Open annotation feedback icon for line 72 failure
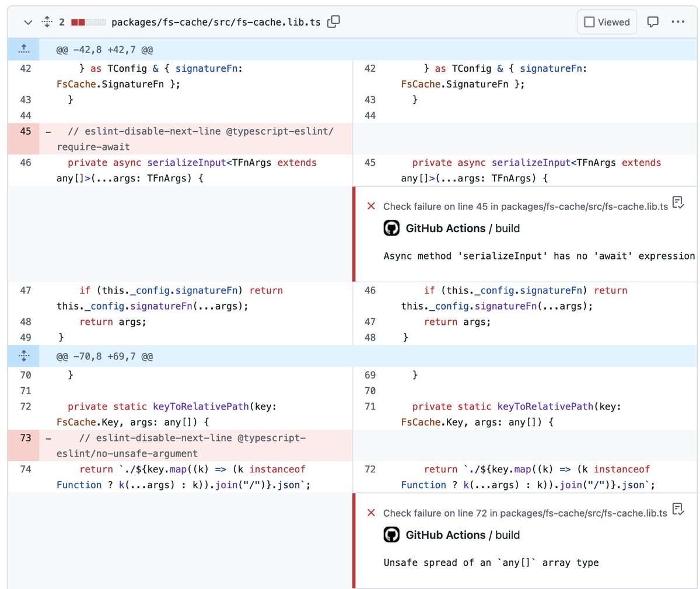Screen dimensions: 700x589 (678, 509)
